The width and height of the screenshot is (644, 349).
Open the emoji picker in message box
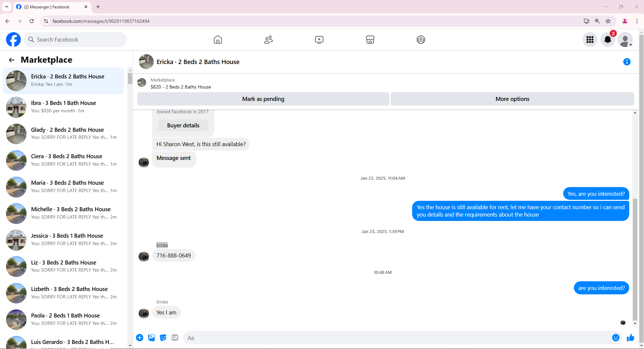click(616, 338)
